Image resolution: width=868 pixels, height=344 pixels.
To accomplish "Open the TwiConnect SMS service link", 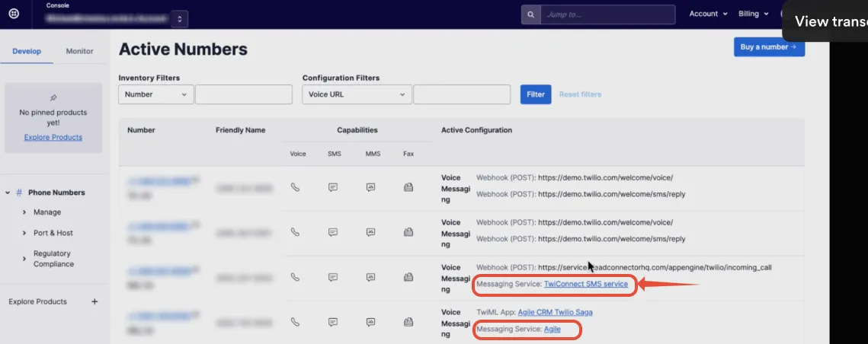I will tap(585, 284).
